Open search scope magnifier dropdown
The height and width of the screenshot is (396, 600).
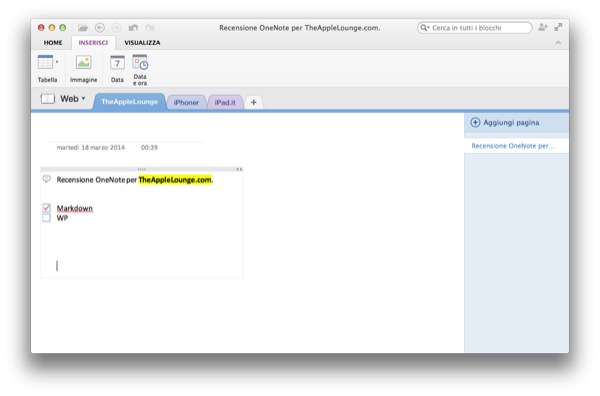(x=425, y=28)
